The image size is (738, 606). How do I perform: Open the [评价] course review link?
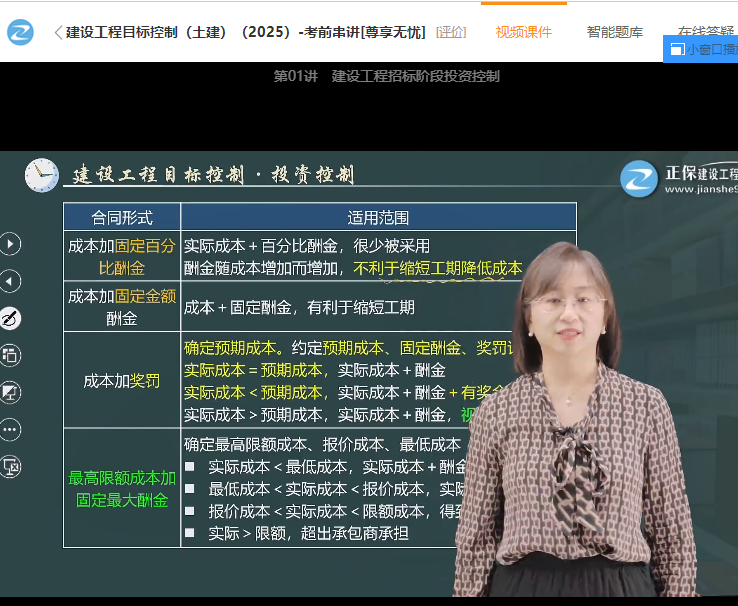(451, 32)
